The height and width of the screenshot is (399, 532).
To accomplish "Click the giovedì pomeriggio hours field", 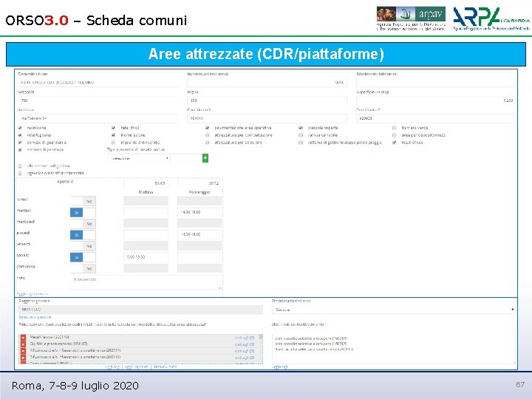I will (x=199, y=235).
